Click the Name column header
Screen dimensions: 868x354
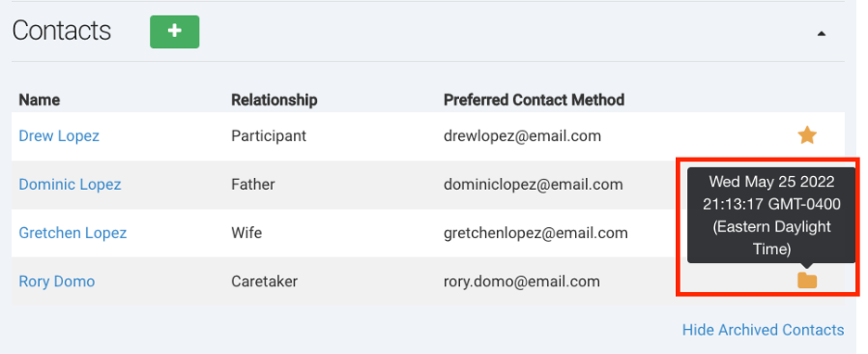[x=39, y=100]
